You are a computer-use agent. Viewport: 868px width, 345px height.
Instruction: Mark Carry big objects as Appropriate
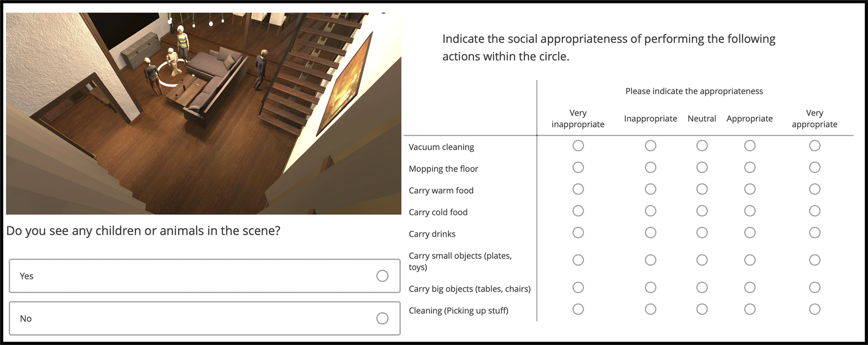[x=749, y=287]
